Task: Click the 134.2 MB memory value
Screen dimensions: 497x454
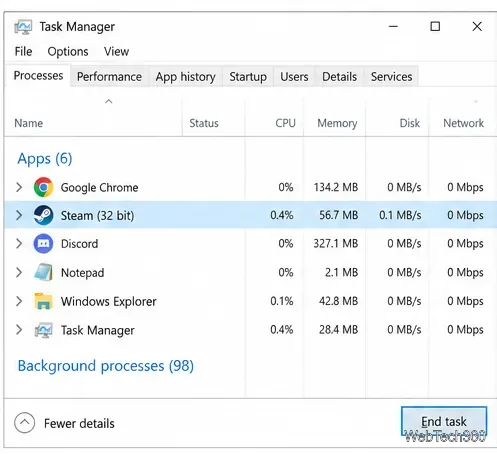Action: click(x=336, y=187)
